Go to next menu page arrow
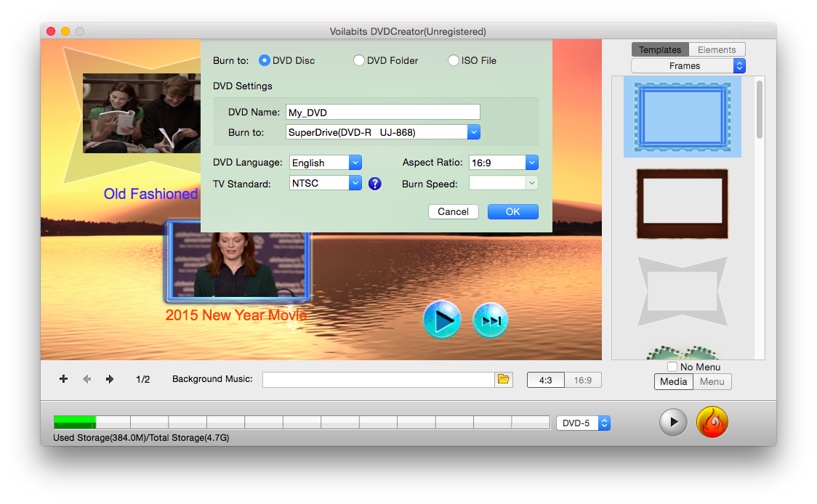The height and width of the screenshot is (504, 817). tap(110, 379)
